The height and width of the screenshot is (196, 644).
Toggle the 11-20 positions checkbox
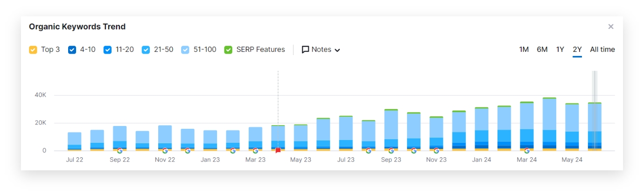pos(107,49)
